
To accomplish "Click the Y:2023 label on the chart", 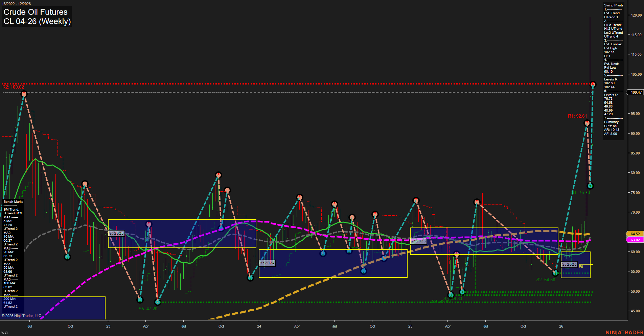I will [116, 233].
